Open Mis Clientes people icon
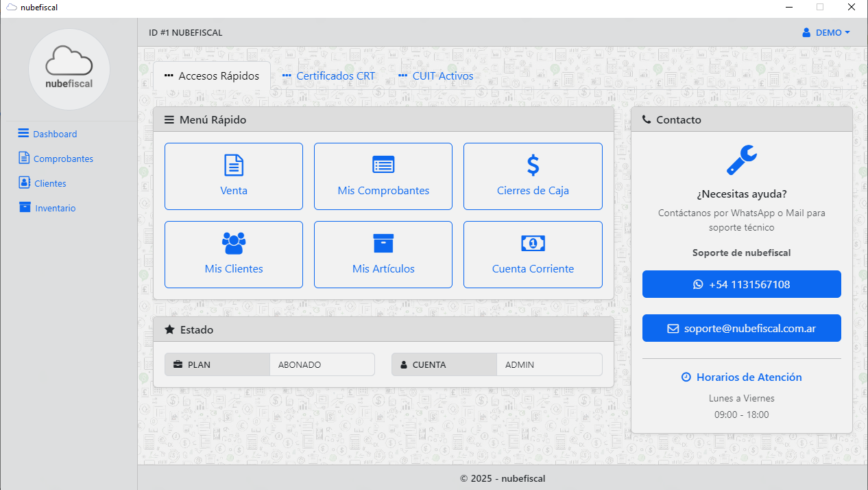The image size is (868, 490). (234, 243)
